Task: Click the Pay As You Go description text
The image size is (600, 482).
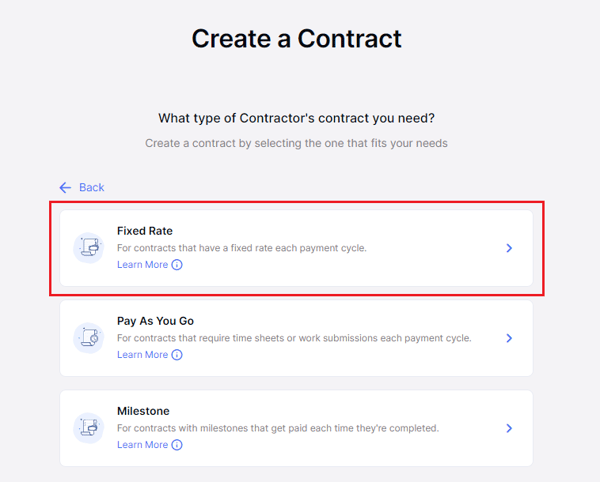Action: pyautogui.click(x=294, y=338)
